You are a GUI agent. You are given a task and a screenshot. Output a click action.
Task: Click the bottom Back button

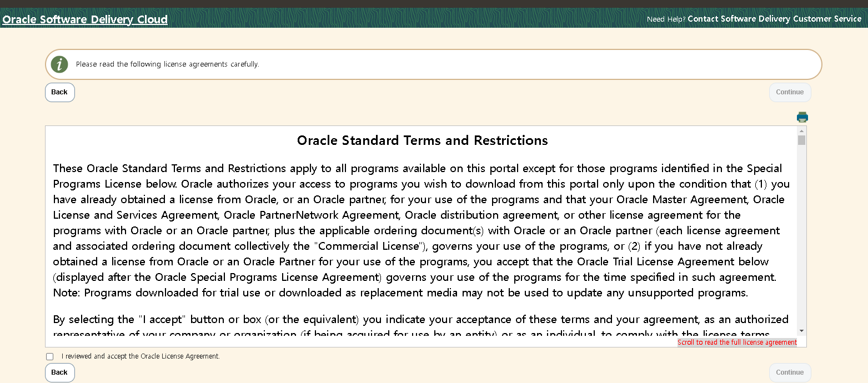[x=60, y=372]
